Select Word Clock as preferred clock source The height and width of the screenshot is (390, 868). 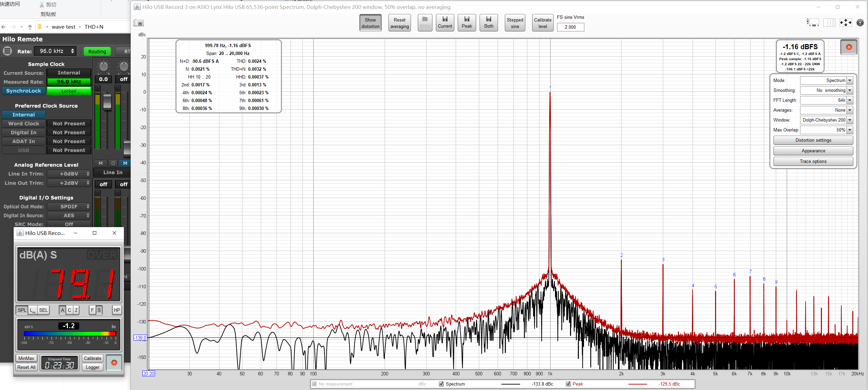tap(24, 124)
